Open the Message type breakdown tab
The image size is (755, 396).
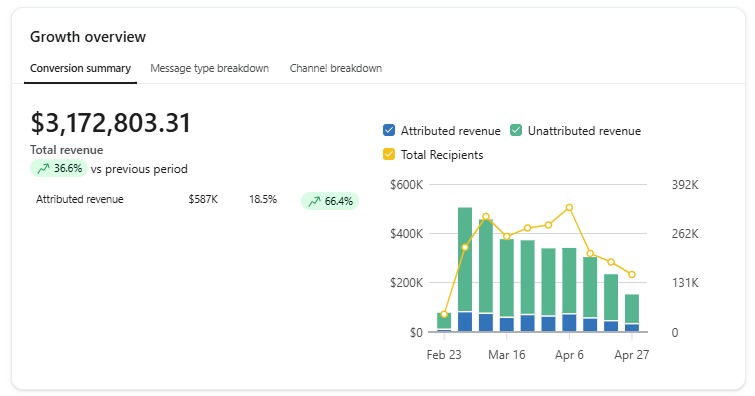(x=209, y=68)
